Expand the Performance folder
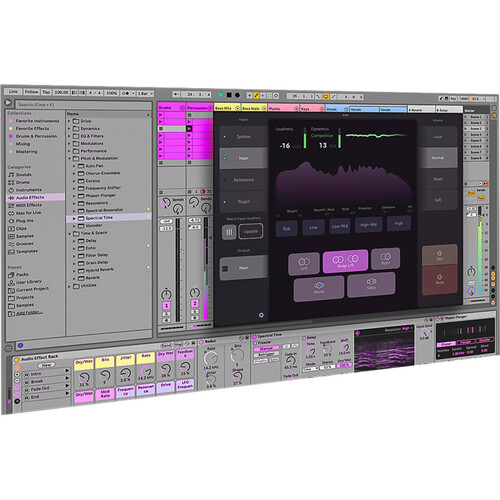 point(69,151)
